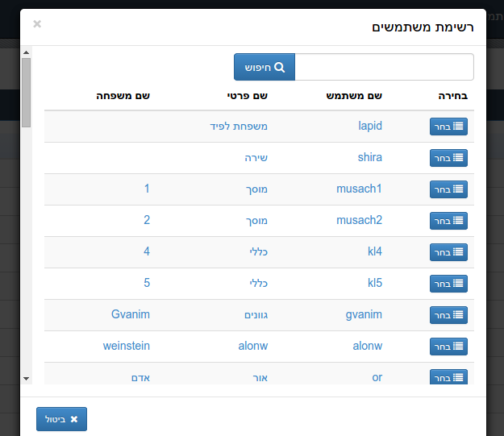Click last name 2 in musach2 row
The height and width of the screenshot is (436, 504).
(147, 220)
